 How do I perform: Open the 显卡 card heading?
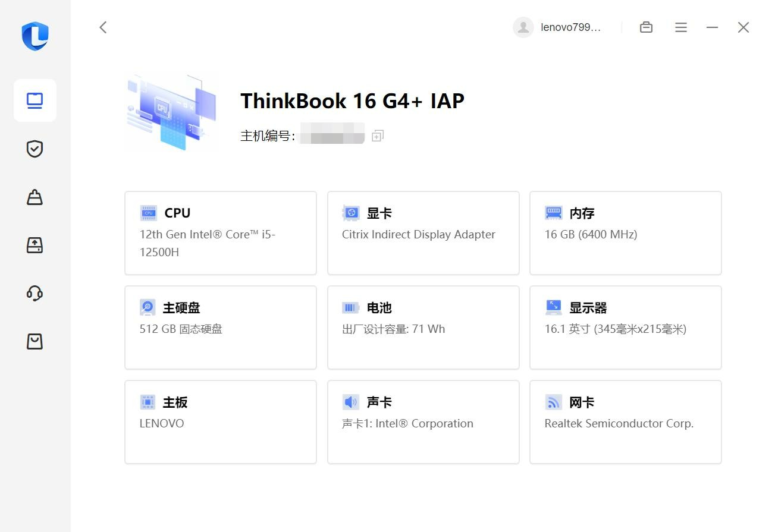pos(379,213)
